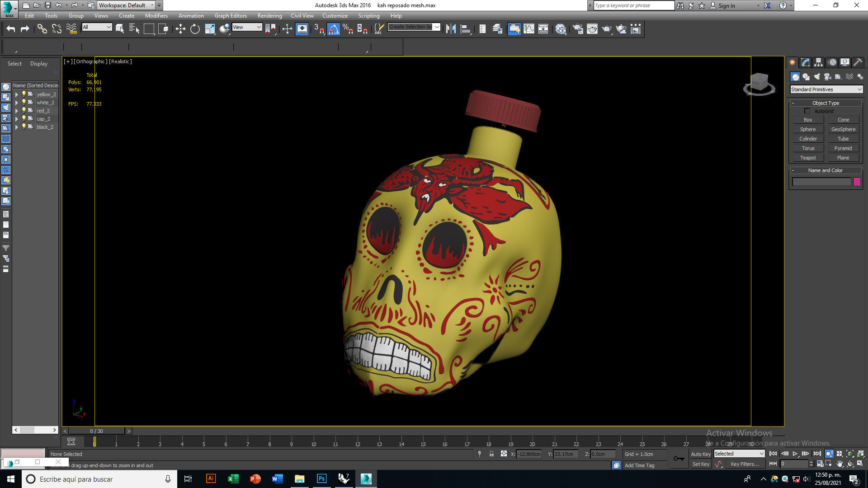The image size is (868, 488).
Task: Select the Shapes creation category icon
Action: (806, 77)
